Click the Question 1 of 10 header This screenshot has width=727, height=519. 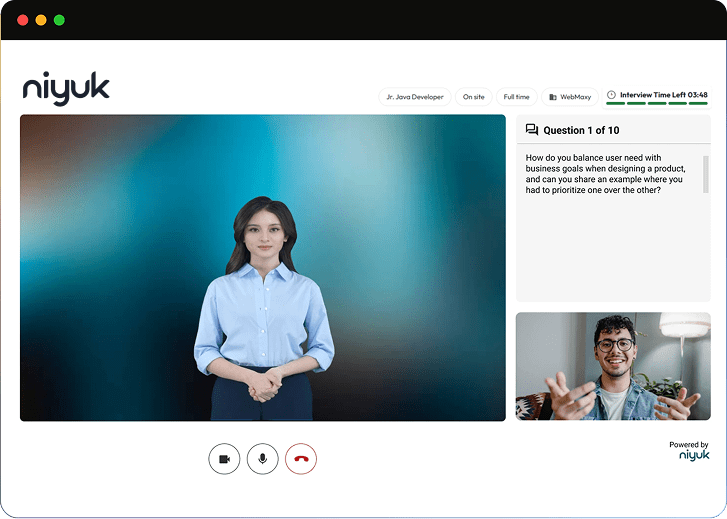[x=581, y=130]
